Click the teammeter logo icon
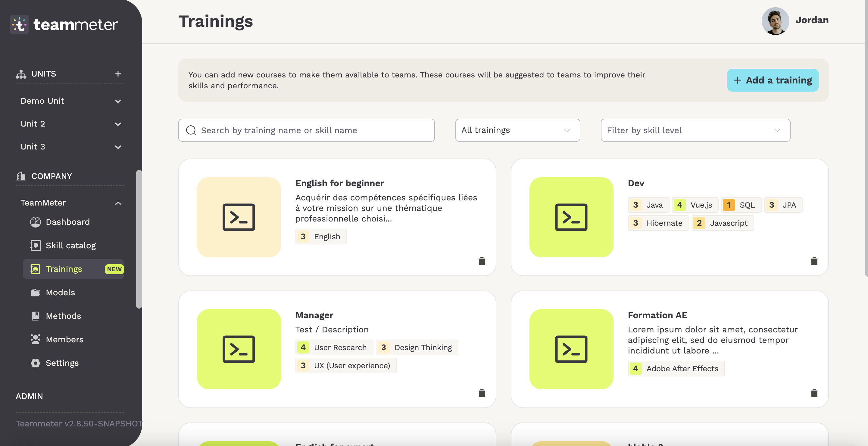This screenshot has height=446, width=868. point(19,25)
